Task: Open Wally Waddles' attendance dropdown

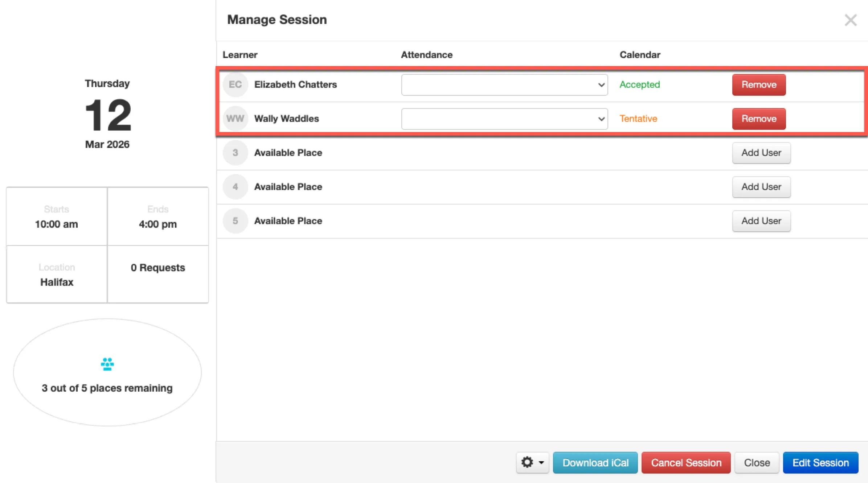Action: click(504, 119)
